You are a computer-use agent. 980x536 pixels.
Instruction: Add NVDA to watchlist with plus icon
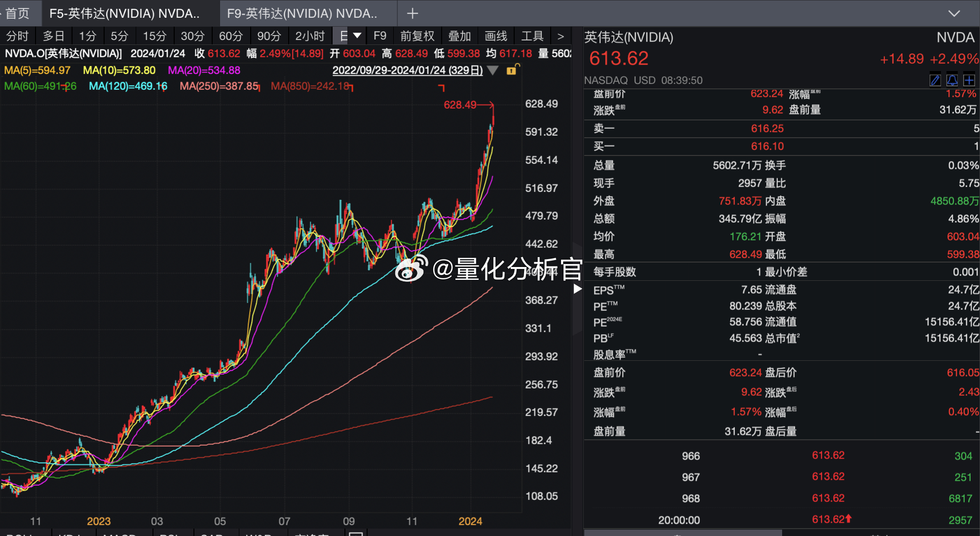point(969,80)
